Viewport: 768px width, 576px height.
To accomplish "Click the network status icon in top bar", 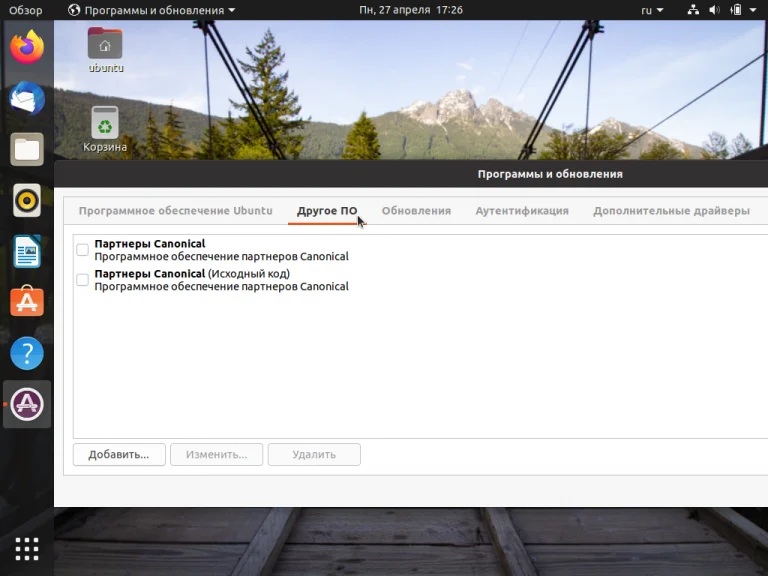I will coord(693,10).
